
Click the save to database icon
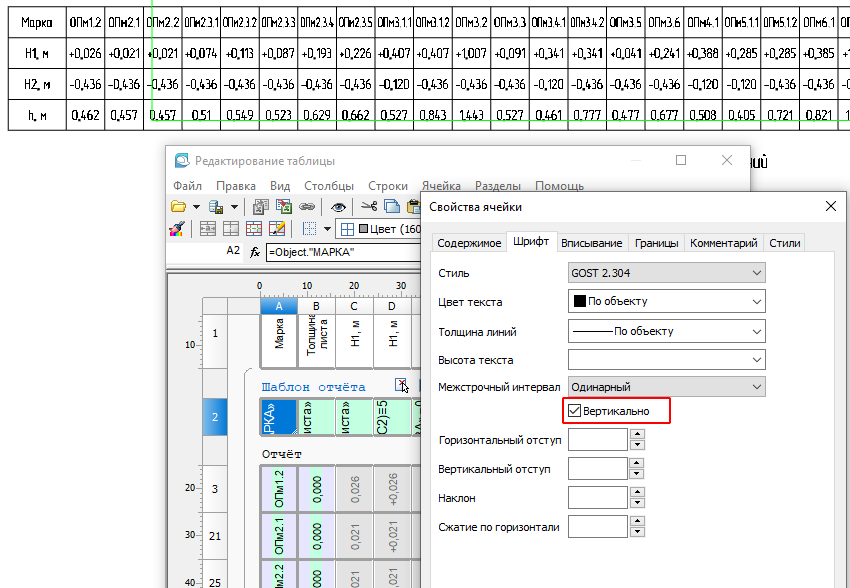(216, 206)
